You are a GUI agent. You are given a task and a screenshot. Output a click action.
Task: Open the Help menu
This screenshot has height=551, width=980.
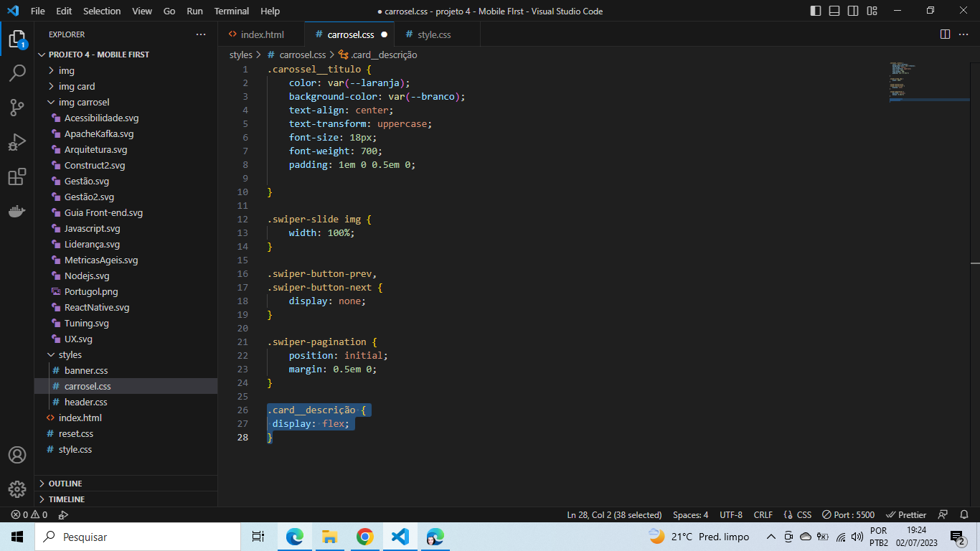tap(270, 11)
